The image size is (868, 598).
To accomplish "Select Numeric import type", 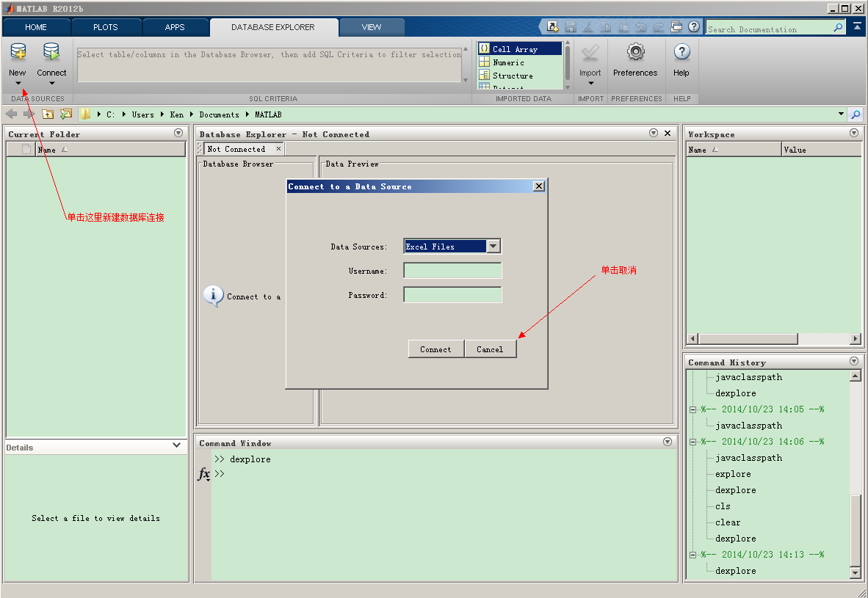I will (520, 62).
